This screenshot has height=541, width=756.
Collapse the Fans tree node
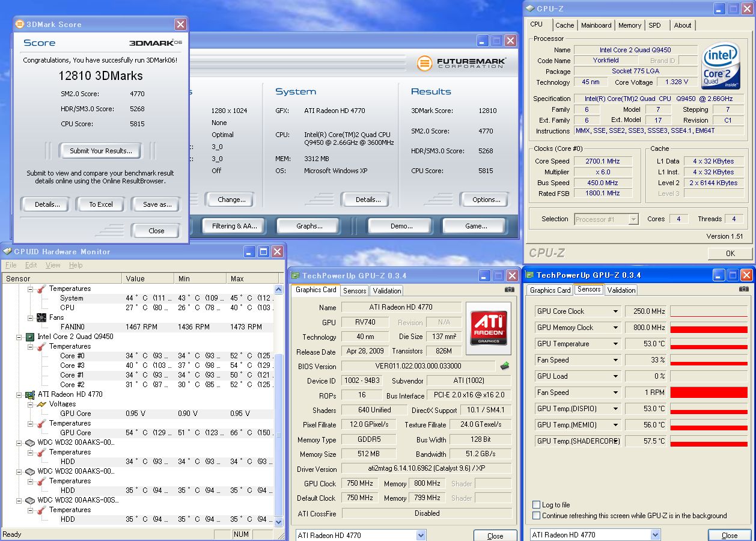(31, 317)
